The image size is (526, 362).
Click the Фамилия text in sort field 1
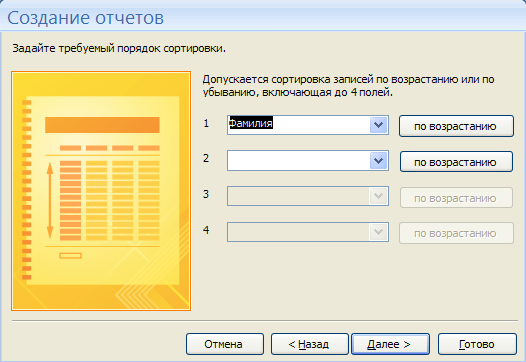click(x=251, y=123)
